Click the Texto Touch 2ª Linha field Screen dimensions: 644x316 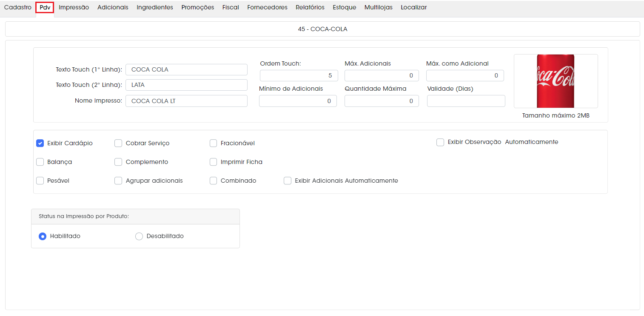coord(186,85)
